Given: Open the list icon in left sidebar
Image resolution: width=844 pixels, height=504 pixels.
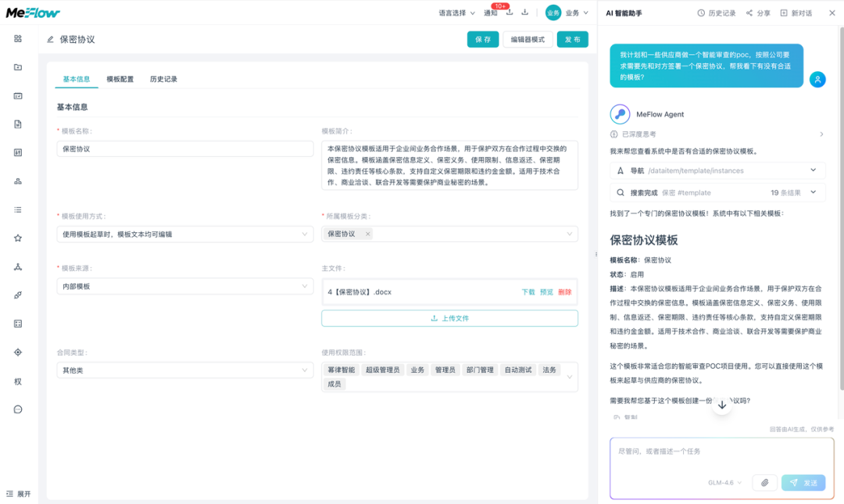Looking at the screenshot, I should pyautogui.click(x=18, y=210).
